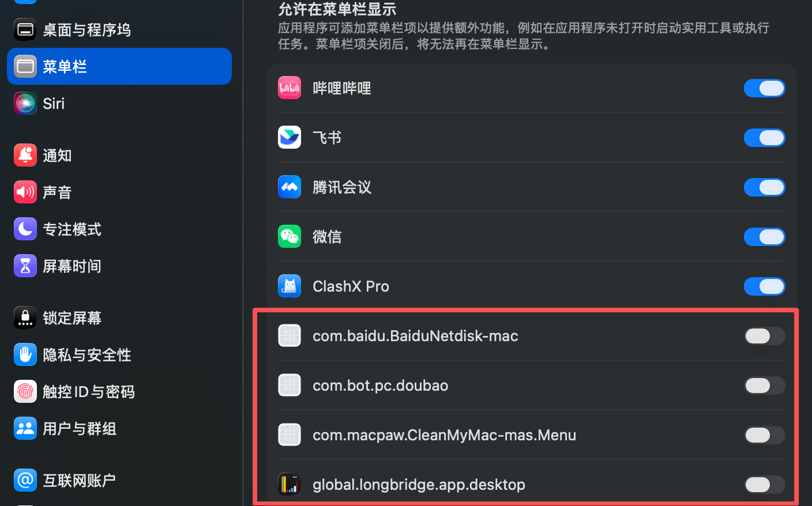
Task: Disable the 哔哩哔哩 menu bar toggle
Action: pyautogui.click(x=765, y=88)
